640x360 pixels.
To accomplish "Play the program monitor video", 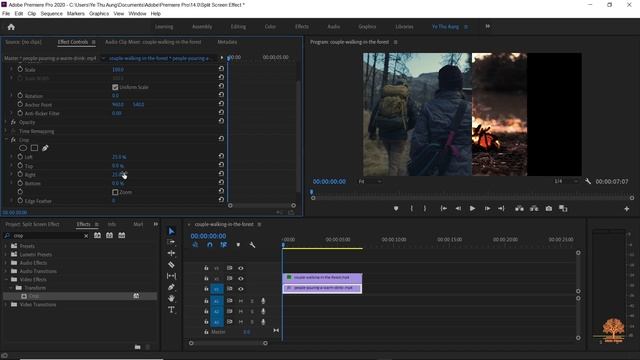I will (472, 209).
